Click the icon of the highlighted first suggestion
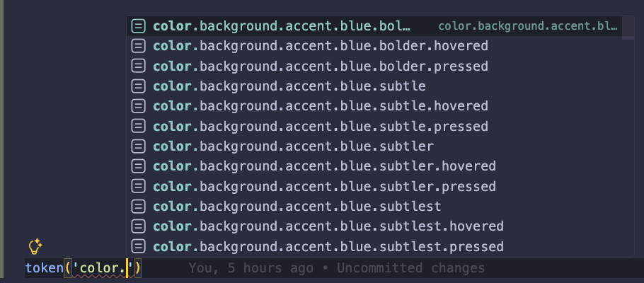644x283 pixels. click(139, 26)
